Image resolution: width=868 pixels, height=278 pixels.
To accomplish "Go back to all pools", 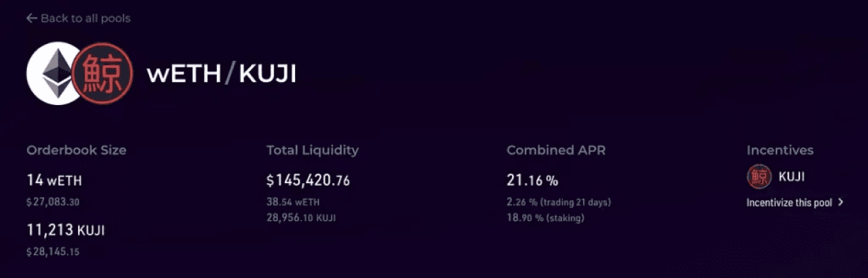I will click(78, 18).
